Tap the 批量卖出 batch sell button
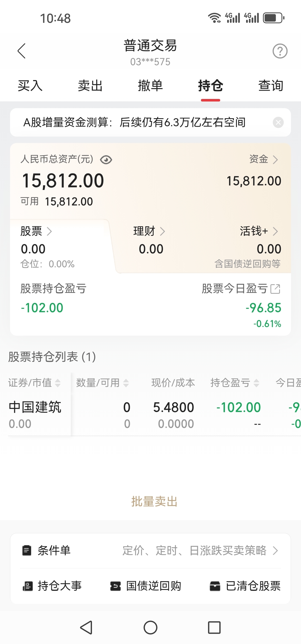The image size is (301, 644). pos(154,502)
